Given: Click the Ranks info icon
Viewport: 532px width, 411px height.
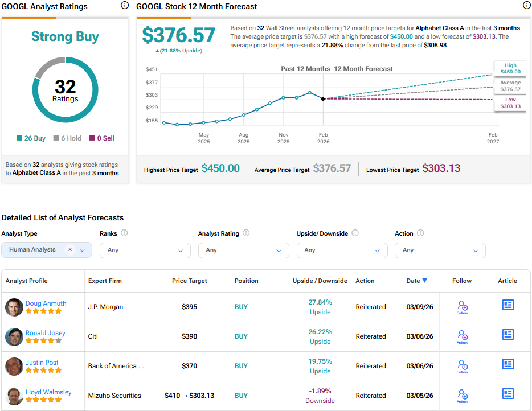Looking at the screenshot, I should tap(124, 233).
